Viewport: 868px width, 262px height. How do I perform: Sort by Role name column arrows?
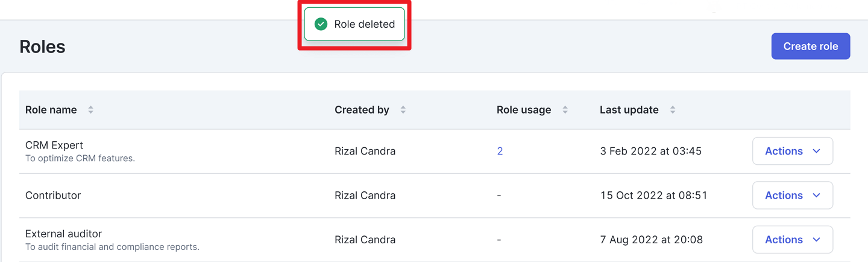click(90, 110)
